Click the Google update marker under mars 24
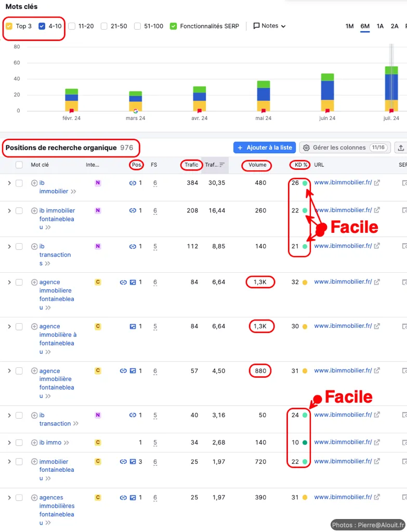The width and height of the screenshot is (407, 532). [136, 111]
